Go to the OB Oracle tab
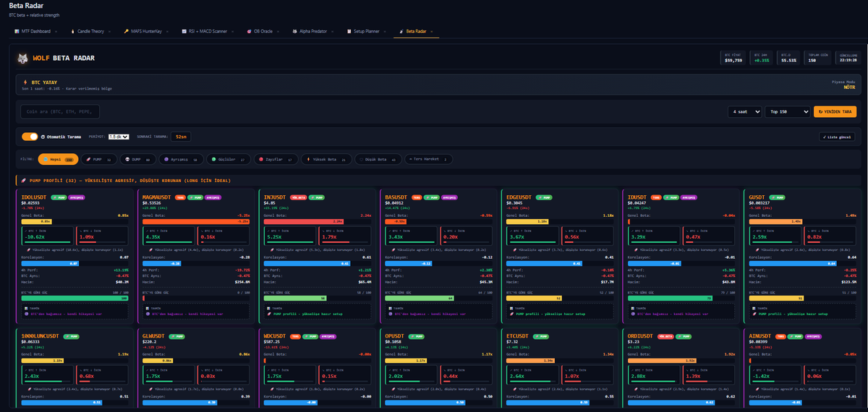 [263, 32]
